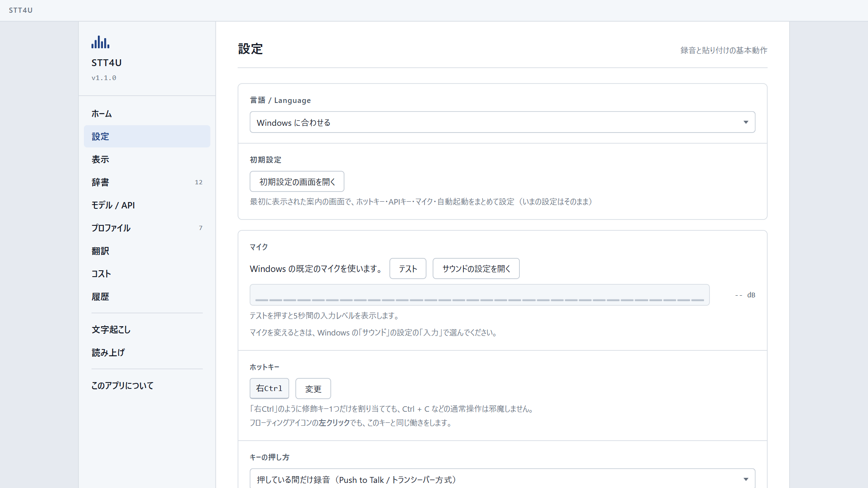Click the マイク テスト button
Viewport: 868px width, 488px height.
408,269
